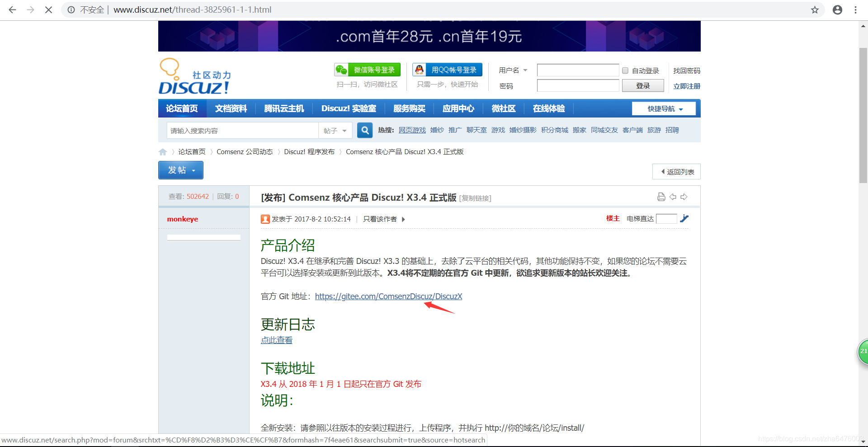This screenshot has height=447, width=868.
Task: Click the 婚纱摄影 hot search link
Action: click(x=523, y=130)
